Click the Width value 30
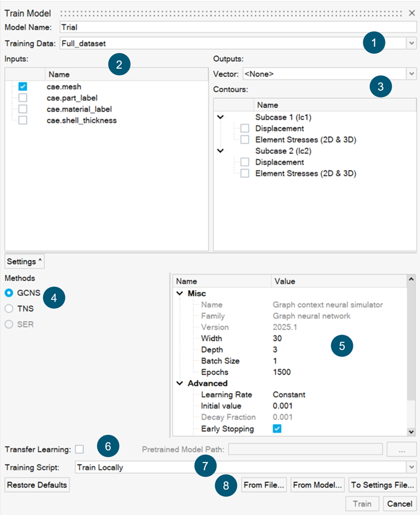 277,338
